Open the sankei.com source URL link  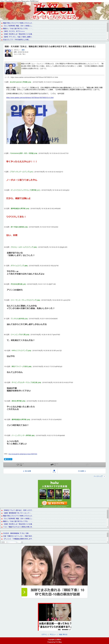click(x=30, y=97)
